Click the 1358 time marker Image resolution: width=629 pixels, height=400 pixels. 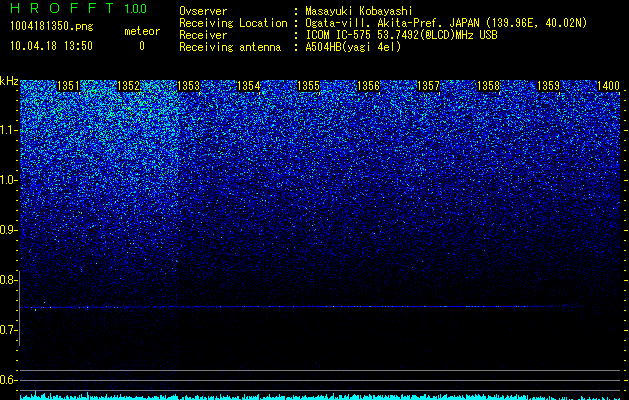tap(488, 86)
